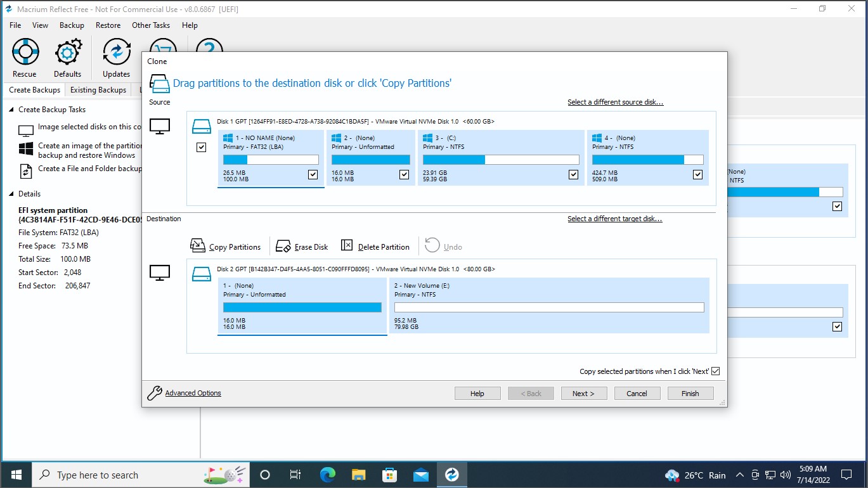The width and height of the screenshot is (868, 488).
Task: Click New Volume (E:) usage bar
Action: [x=549, y=307]
